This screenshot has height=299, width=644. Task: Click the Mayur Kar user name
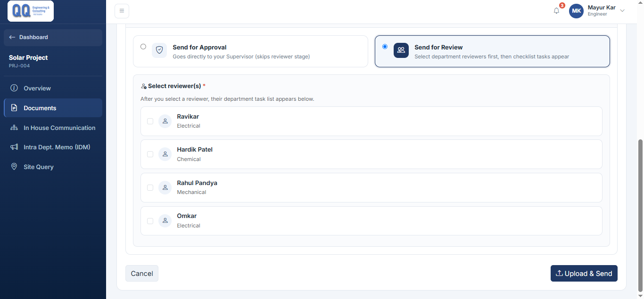[x=602, y=8]
